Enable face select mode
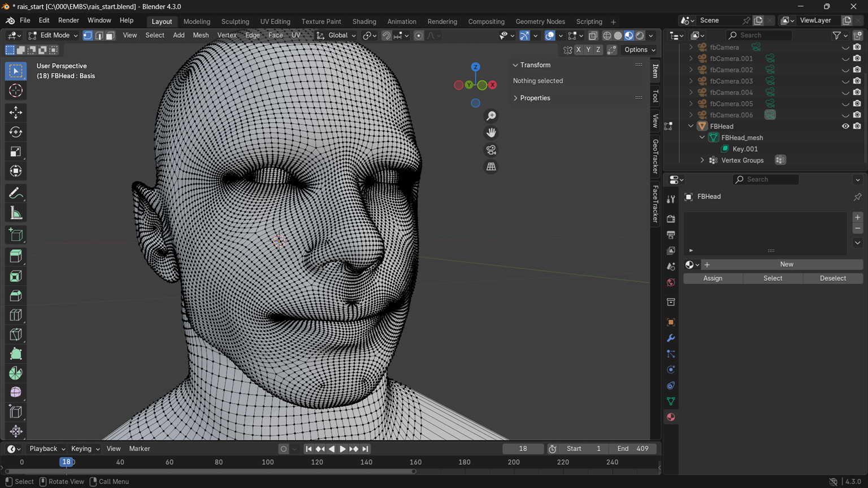 [x=110, y=36]
